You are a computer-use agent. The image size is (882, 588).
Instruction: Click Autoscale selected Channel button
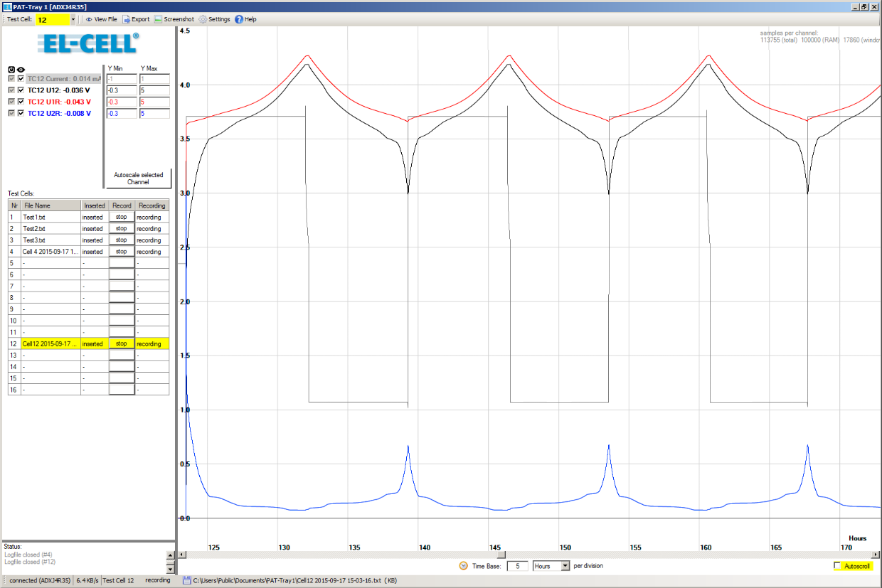tap(139, 178)
